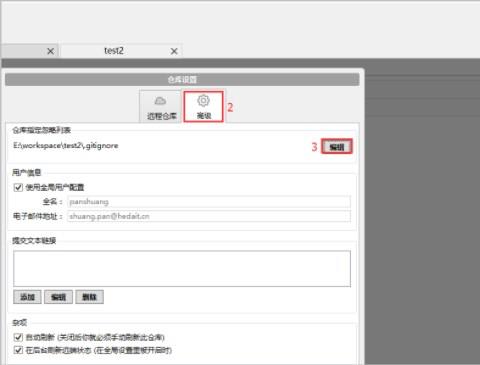The image size is (480, 365).
Task: Click the E:\workspace\test2\.gitignore path text
Action: [66, 146]
